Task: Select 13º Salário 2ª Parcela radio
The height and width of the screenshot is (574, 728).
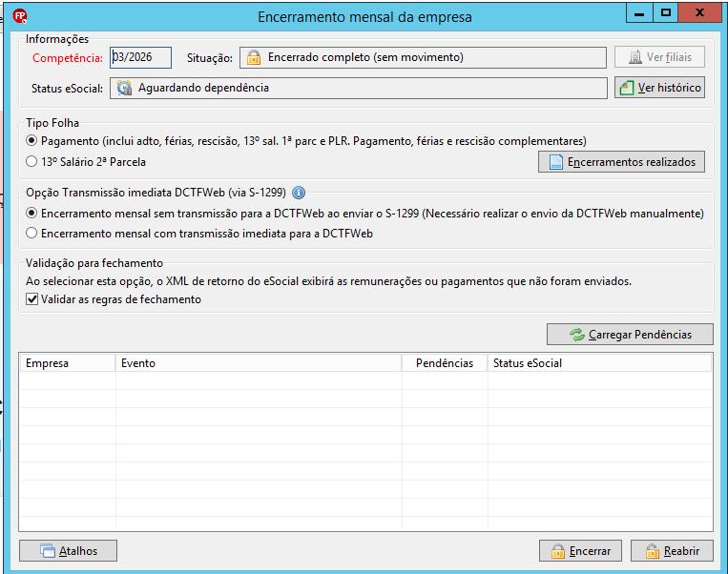Action: 31,161
